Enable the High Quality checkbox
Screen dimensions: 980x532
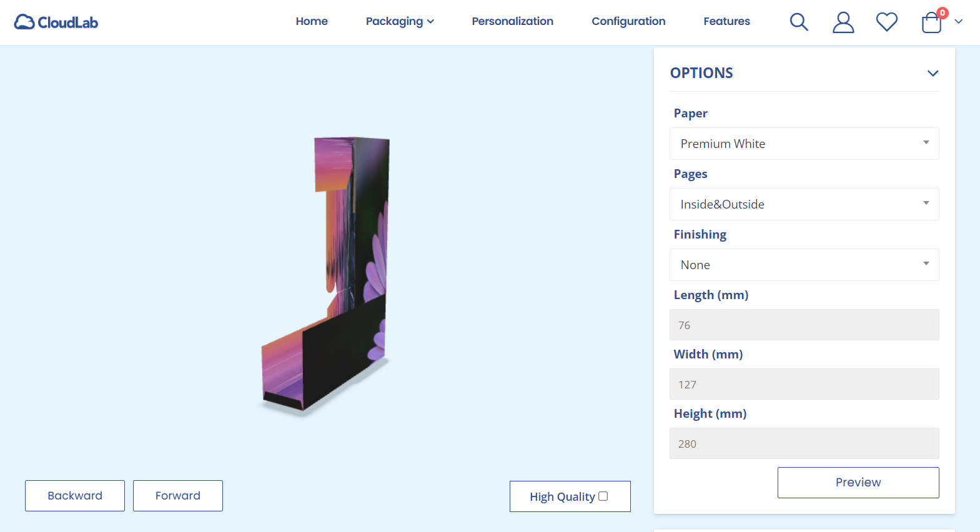point(603,496)
